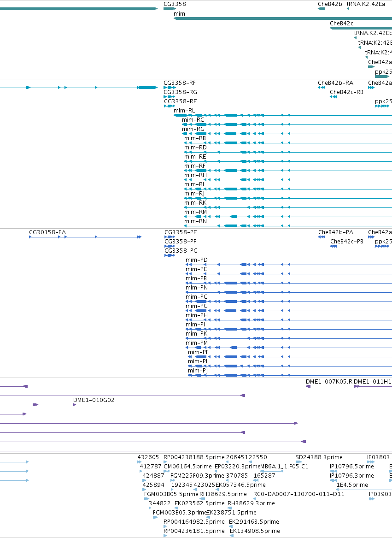392x538 pixels.
Task: Click the EK057346.5prime EST label
Action: click(240, 485)
